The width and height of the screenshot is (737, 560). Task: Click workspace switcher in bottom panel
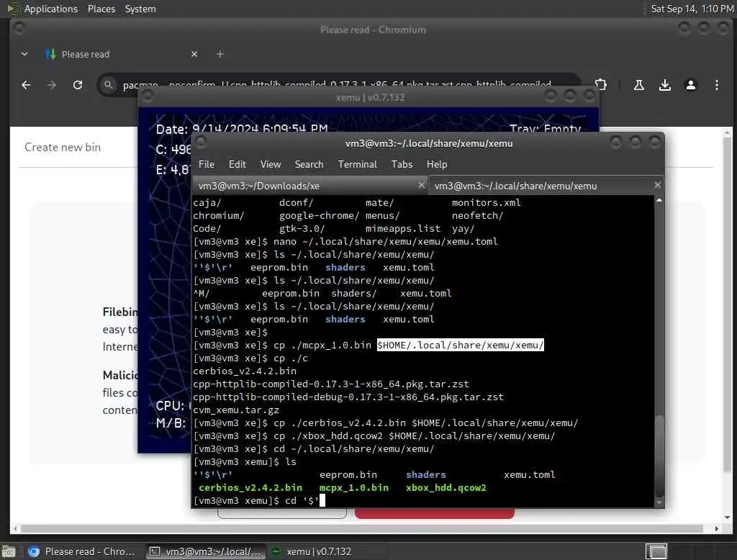pos(656,551)
